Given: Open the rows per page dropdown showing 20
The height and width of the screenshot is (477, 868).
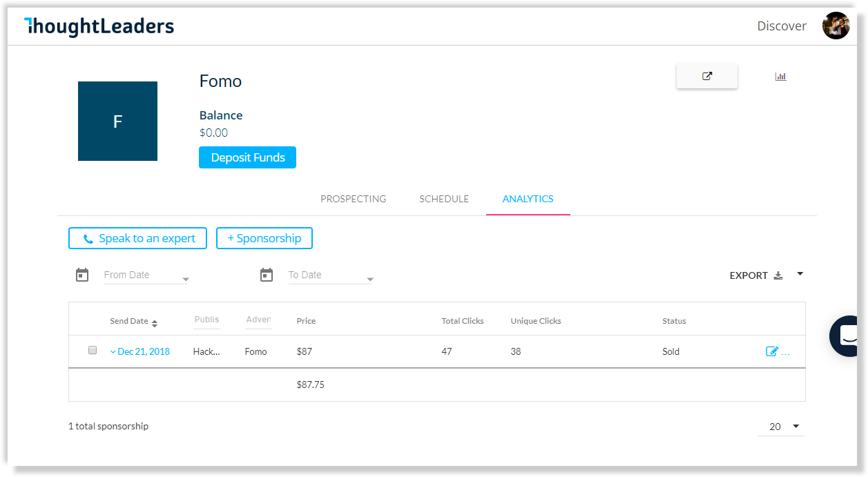Looking at the screenshot, I should 781,427.
